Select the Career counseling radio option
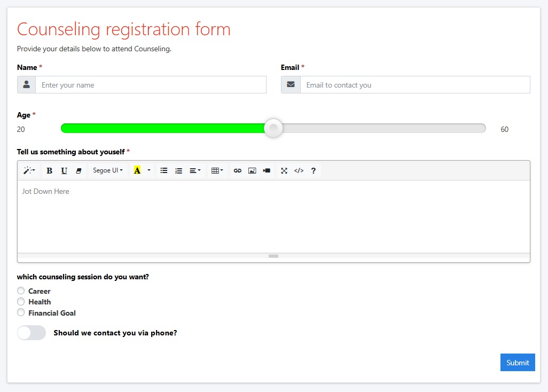Viewport: 548px width, 392px height. pos(21,291)
